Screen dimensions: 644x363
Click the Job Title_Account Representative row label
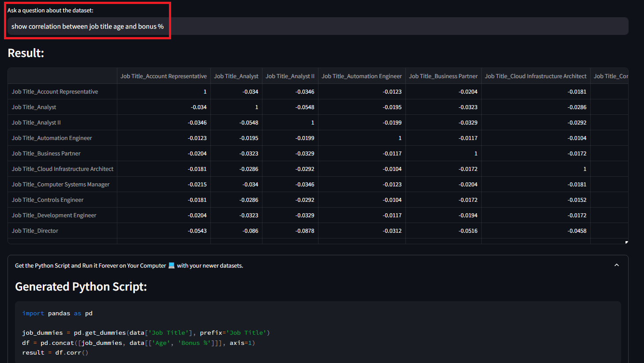[62, 91]
